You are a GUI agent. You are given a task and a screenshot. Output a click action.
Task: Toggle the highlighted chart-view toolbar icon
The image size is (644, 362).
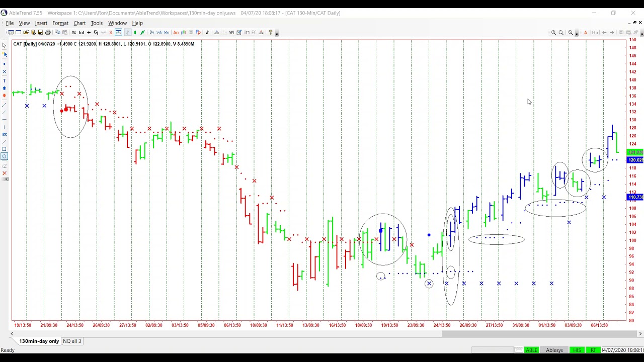click(x=118, y=33)
